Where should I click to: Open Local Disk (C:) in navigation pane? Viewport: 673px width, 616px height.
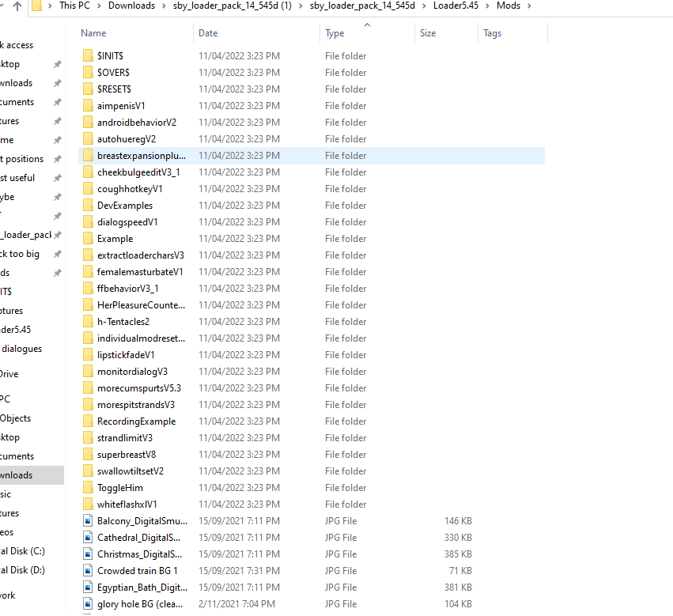[x=22, y=551]
